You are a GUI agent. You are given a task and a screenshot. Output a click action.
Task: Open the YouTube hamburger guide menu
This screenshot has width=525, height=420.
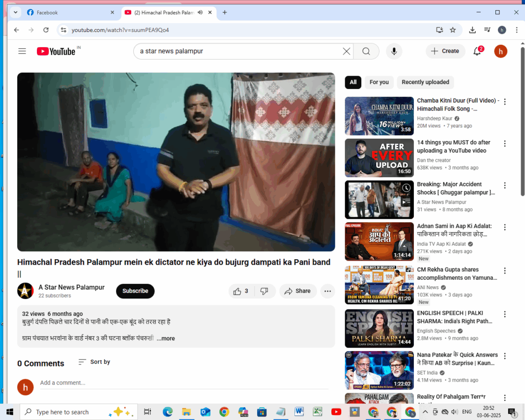coord(22,51)
